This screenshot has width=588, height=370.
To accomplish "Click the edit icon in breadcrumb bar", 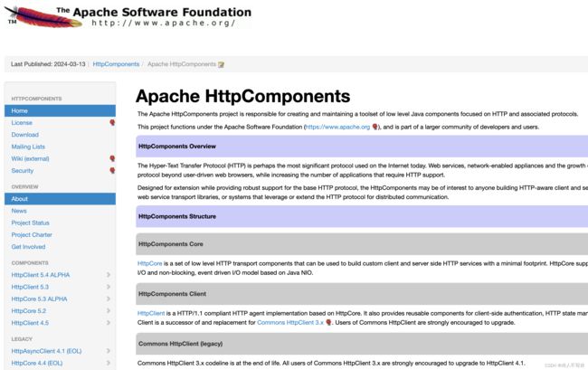I will [x=222, y=64].
